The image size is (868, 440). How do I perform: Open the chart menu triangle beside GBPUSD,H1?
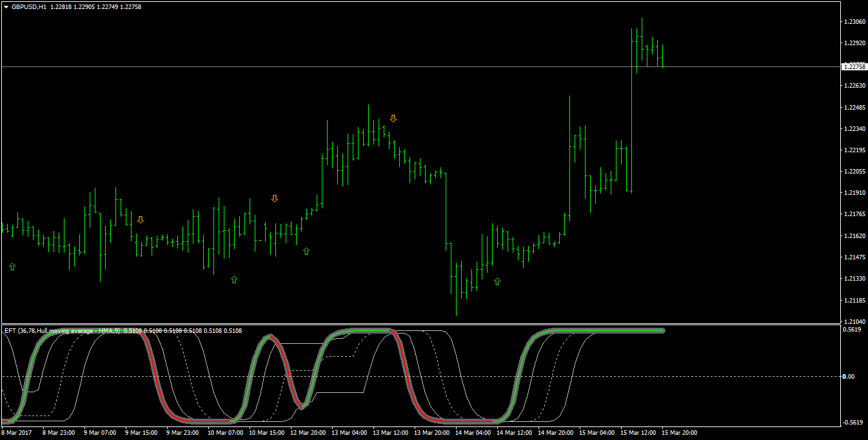point(6,6)
